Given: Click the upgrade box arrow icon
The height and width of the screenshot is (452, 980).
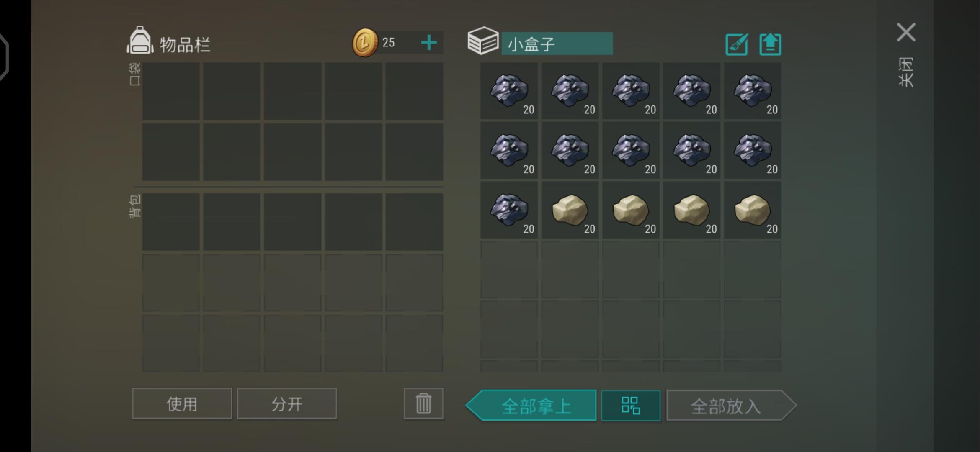Looking at the screenshot, I should tap(771, 44).
